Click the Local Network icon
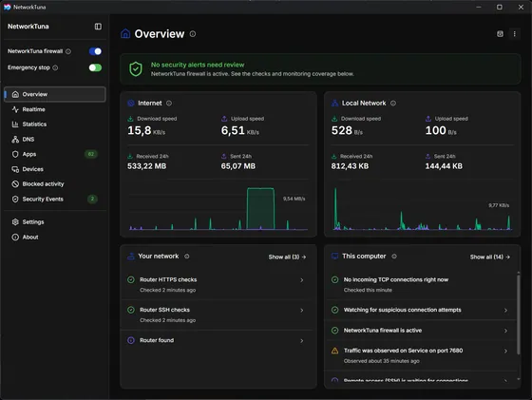This screenshot has width=532, height=400. pos(334,104)
